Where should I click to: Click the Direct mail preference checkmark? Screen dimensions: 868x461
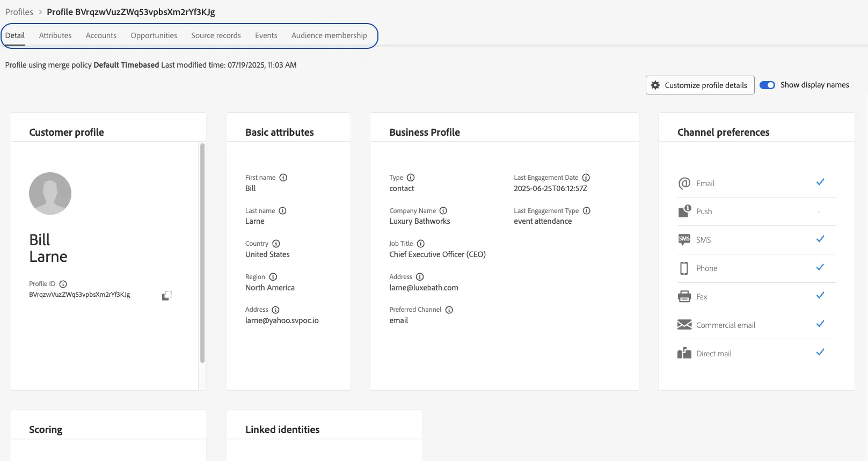[820, 353]
